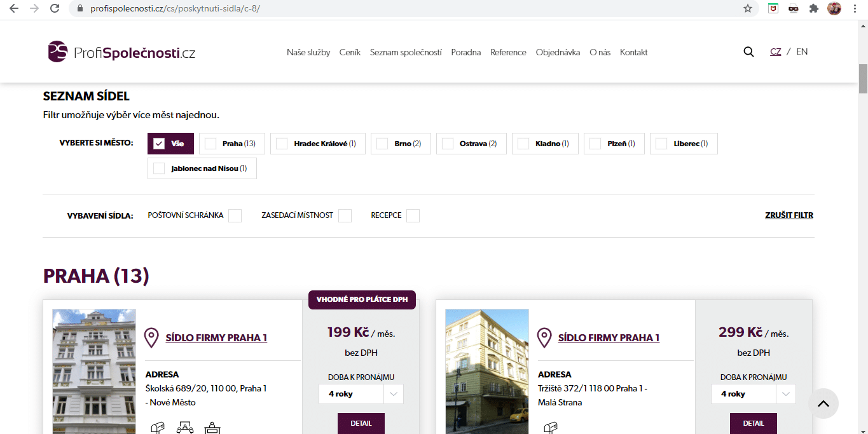Open the Ceník menu item
The image size is (868, 434).
[x=350, y=52]
